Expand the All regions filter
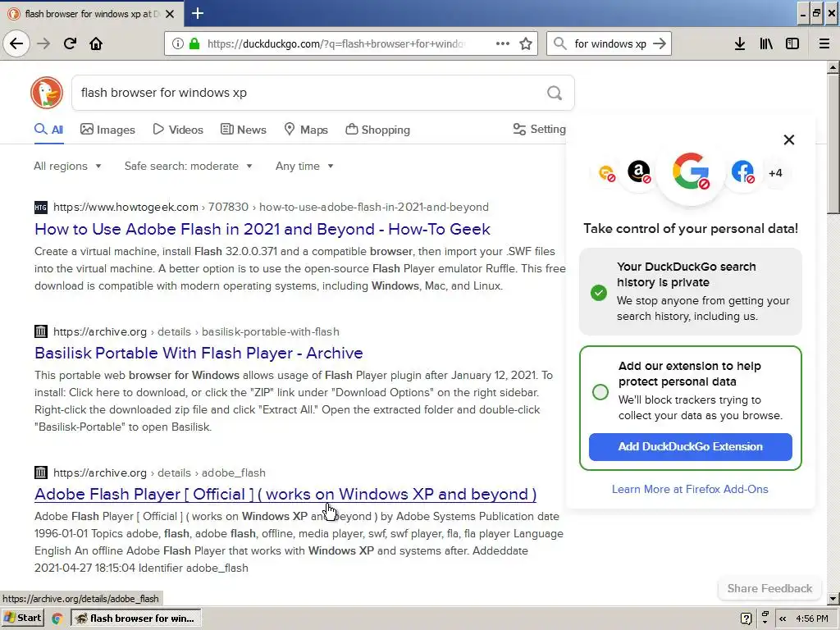Image resolution: width=840 pixels, height=630 pixels. (67, 166)
